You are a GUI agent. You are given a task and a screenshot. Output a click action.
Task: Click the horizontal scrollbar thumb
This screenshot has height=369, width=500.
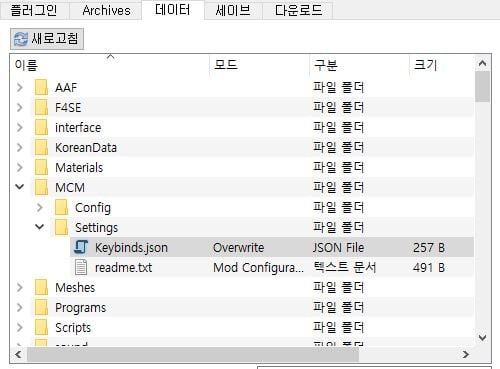click(x=193, y=354)
